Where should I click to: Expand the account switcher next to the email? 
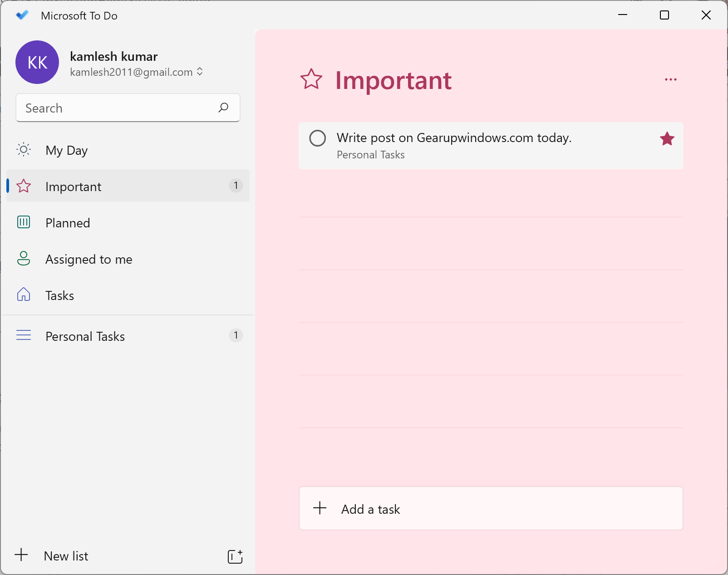(200, 72)
